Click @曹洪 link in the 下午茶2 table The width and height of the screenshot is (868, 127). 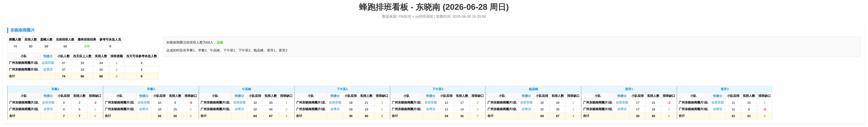coord(431,109)
